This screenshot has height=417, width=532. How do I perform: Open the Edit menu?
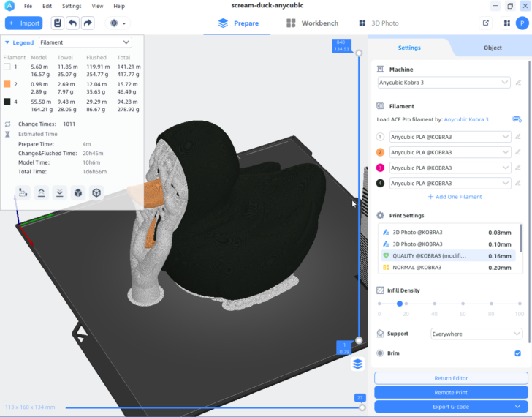[x=47, y=6]
